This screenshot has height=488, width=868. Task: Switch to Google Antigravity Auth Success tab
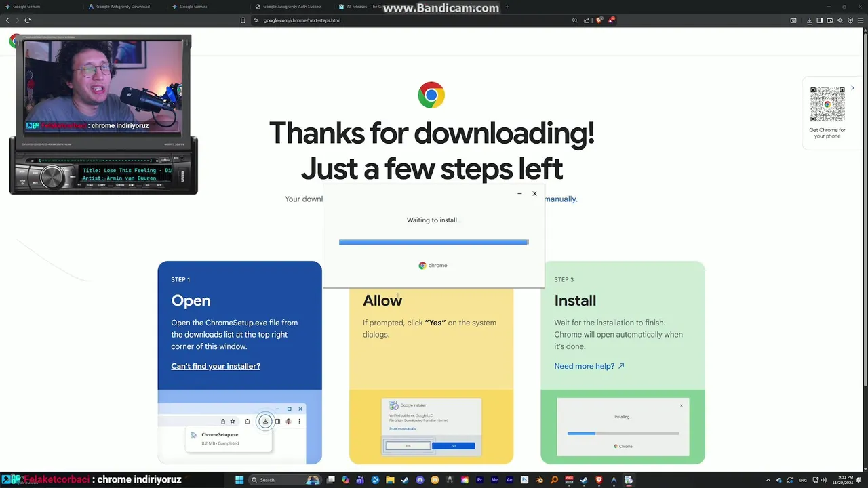[291, 7]
